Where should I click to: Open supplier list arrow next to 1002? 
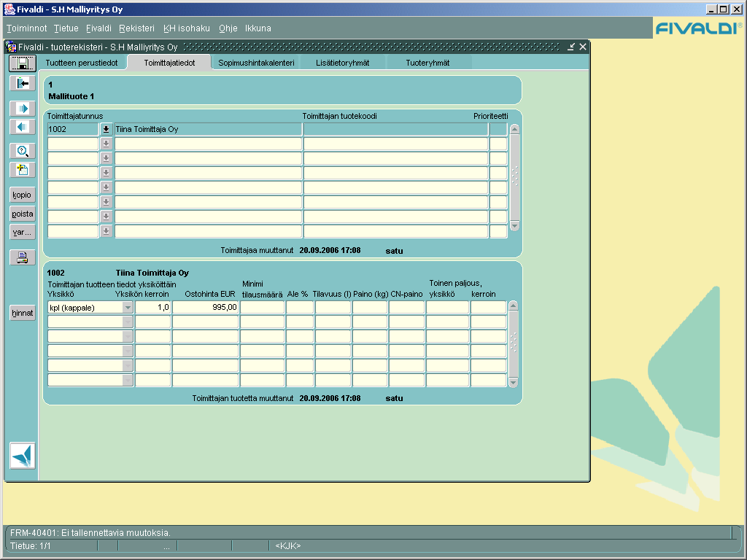pos(106,129)
